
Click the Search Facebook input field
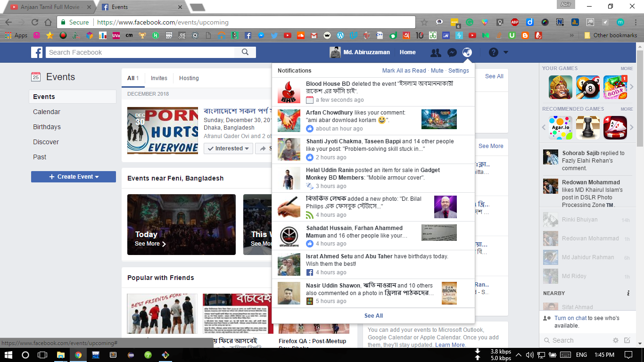140,52
